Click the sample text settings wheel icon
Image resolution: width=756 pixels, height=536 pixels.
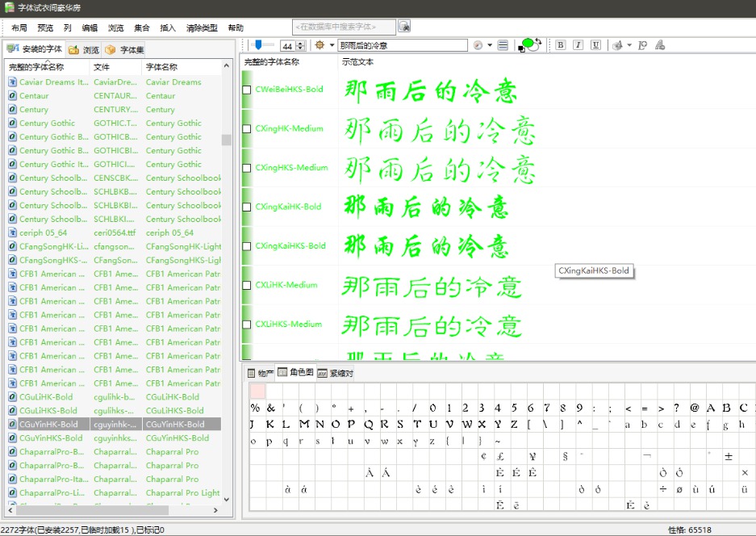(320, 45)
